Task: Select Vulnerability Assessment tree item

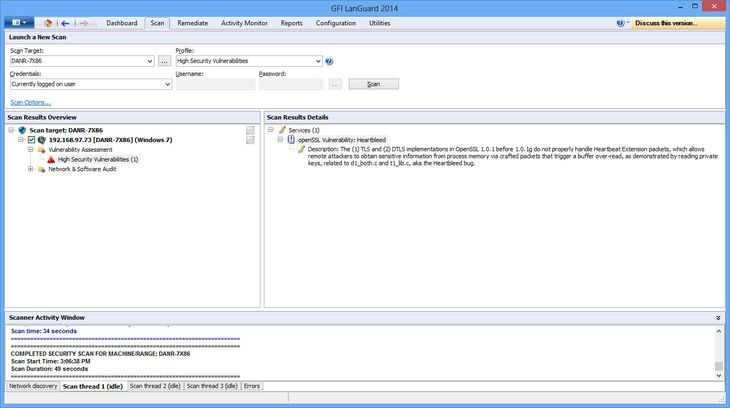Action: pos(80,150)
